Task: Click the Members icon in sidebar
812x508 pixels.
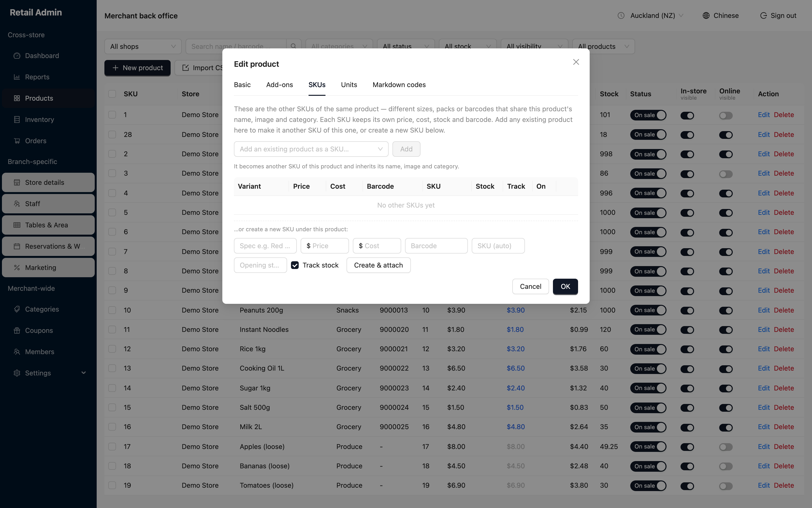Action: (x=17, y=352)
